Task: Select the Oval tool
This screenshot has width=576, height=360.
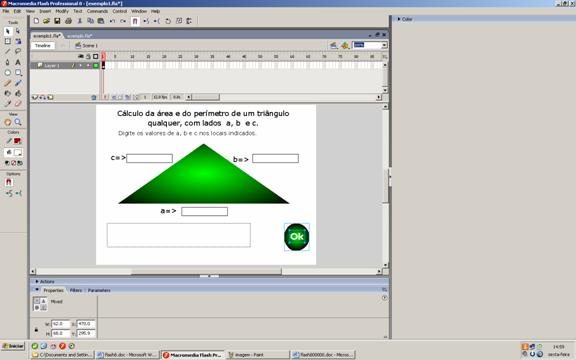Action: point(7,73)
